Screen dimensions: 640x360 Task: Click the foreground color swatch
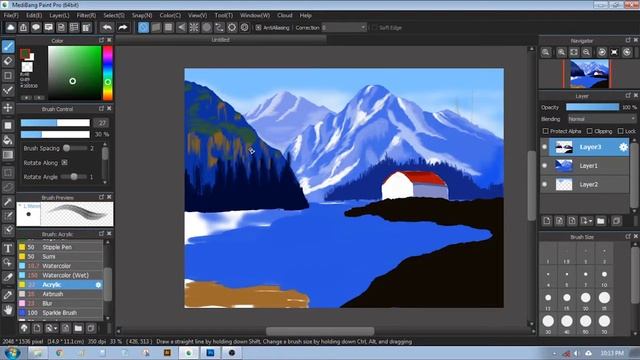(x=25, y=53)
